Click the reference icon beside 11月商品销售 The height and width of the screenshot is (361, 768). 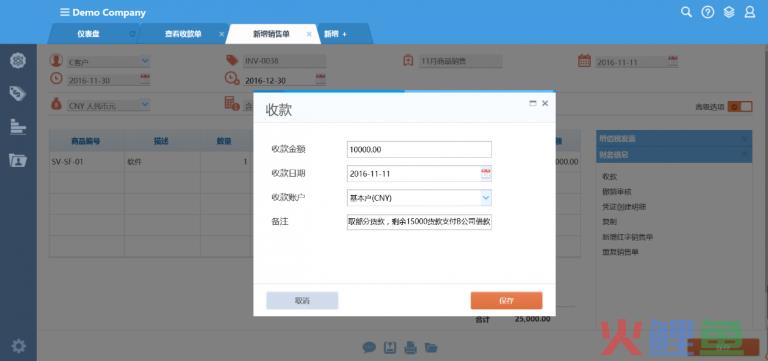(x=408, y=60)
